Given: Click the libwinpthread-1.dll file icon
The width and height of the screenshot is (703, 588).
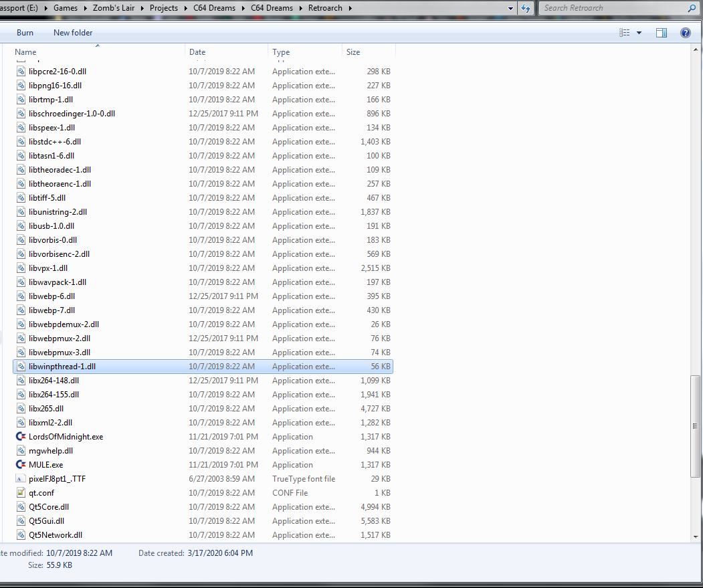Looking at the screenshot, I should click(21, 366).
